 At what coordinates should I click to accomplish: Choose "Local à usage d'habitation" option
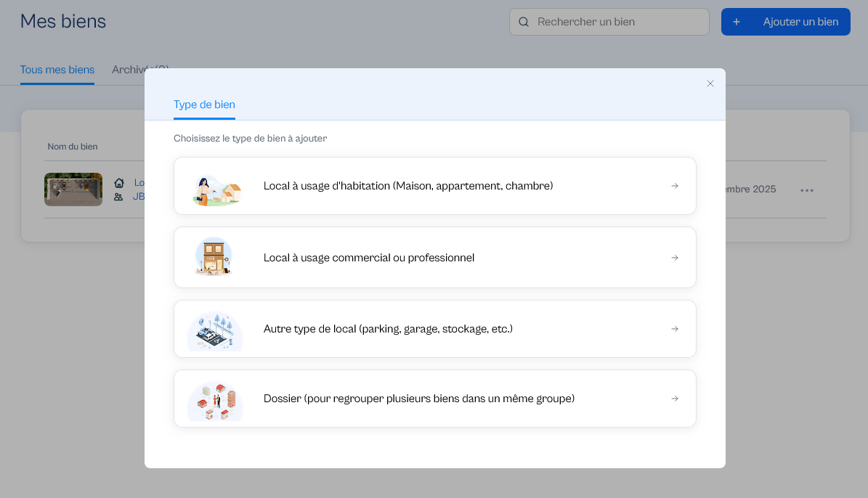(408, 186)
